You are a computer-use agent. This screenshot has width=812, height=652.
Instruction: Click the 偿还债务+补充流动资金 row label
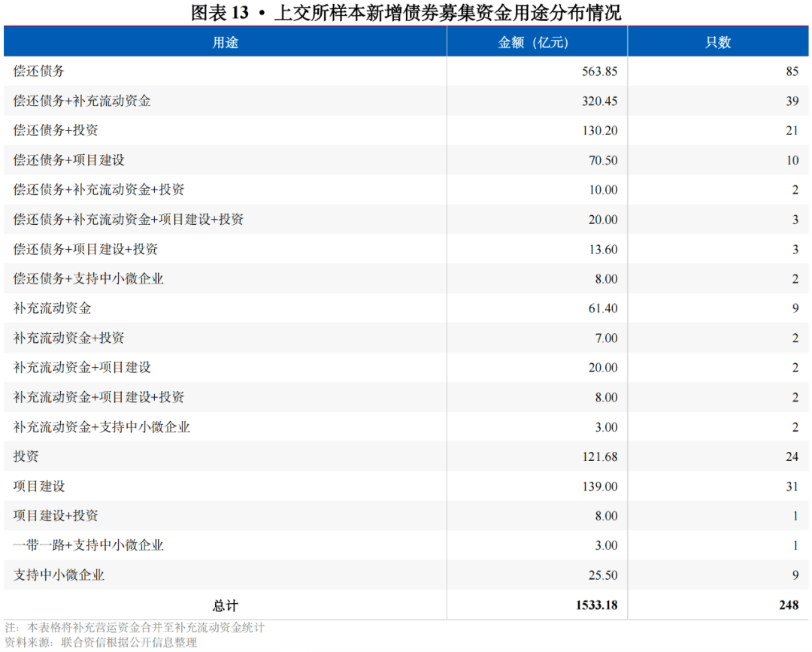click(x=82, y=101)
